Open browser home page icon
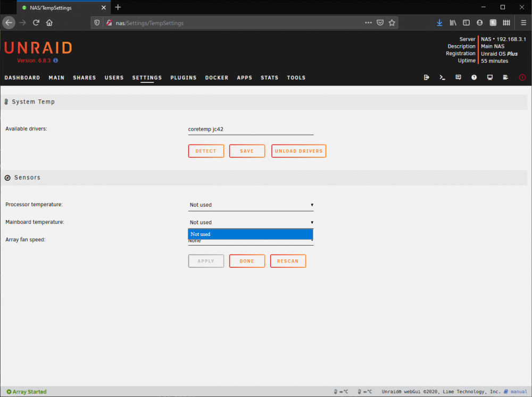 coord(49,23)
